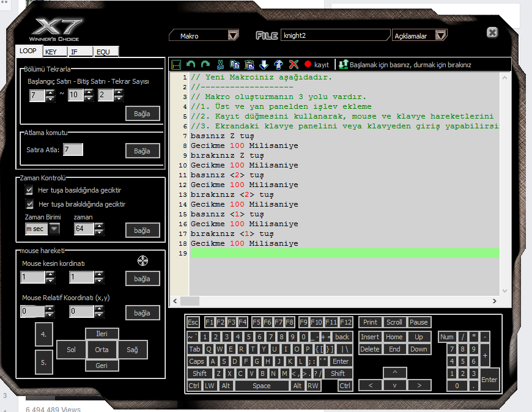This screenshot has height=412, width=532.
Task: Decrease second Mouse Relatif Koordinatı stepper
Action: pyautogui.click(x=99, y=315)
